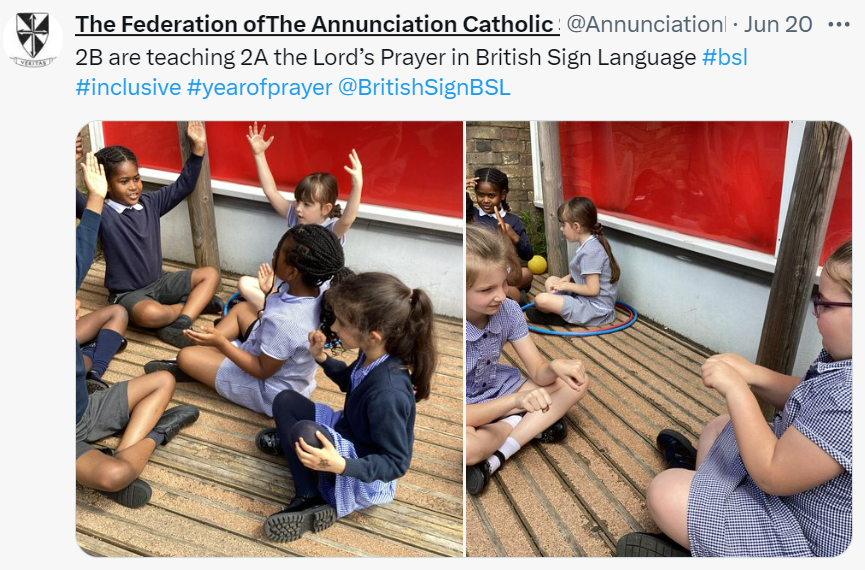The height and width of the screenshot is (570, 865).
Task: Click the yellow ball in right photo
Action: click(x=537, y=264)
